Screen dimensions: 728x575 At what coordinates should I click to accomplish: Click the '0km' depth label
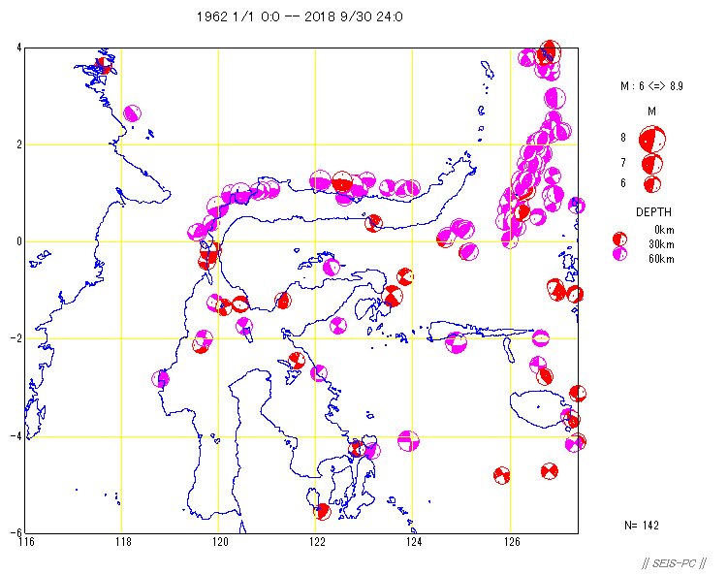pos(664,230)
